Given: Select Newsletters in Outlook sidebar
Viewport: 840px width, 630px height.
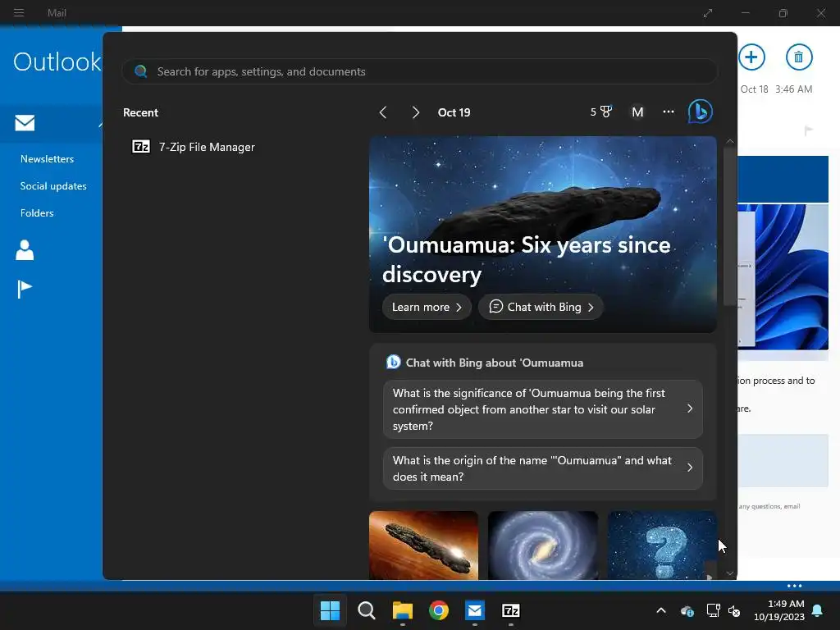Looking at the screenshot, I should pos(47,159).
